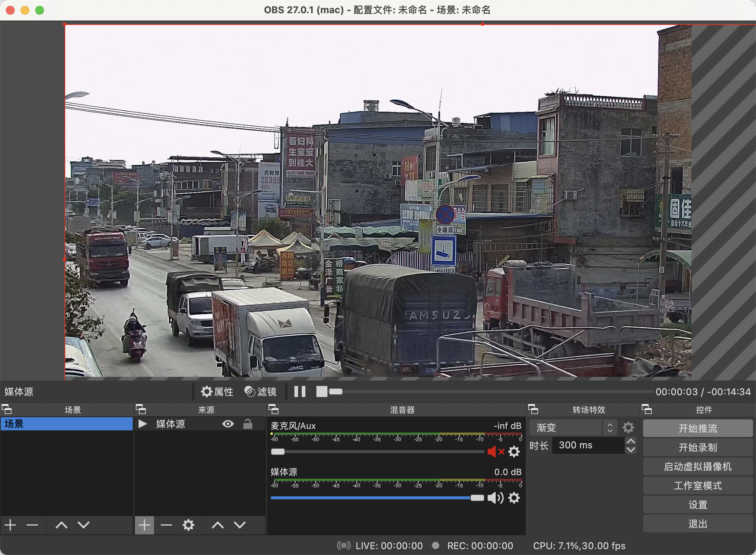Unmute the 麦克风/Aux audio channel
The height and width of the screenshot is (555, 756).
496,452
